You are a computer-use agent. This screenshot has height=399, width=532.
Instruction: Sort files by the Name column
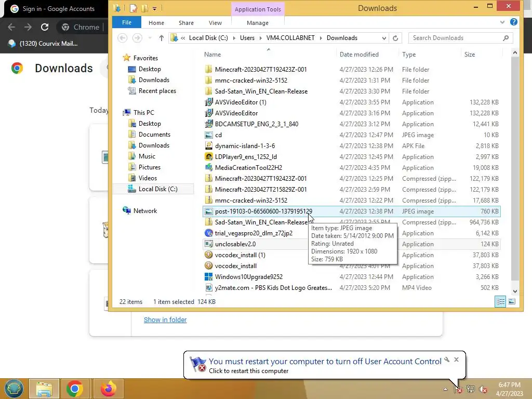[212, 54]
